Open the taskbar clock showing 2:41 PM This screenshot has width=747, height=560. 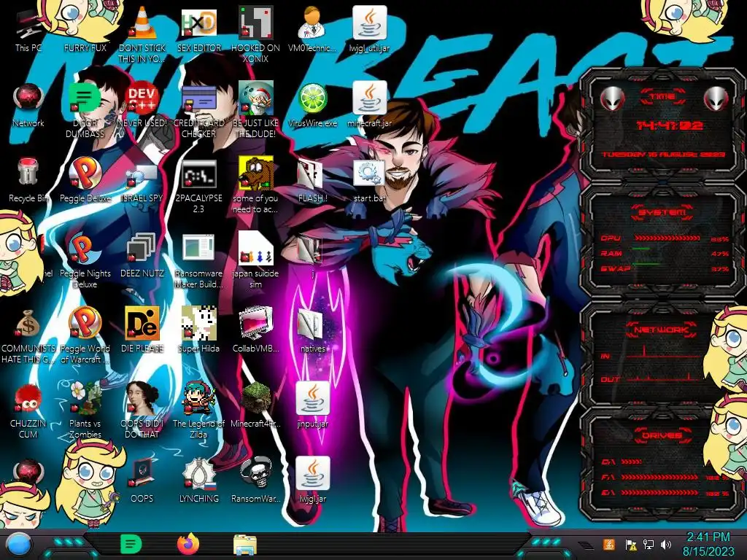click(708, 544)
